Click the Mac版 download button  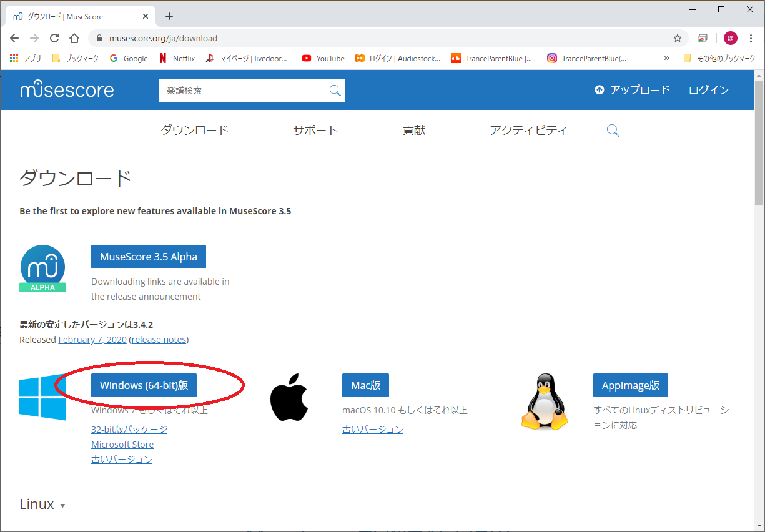coord(365,385)
